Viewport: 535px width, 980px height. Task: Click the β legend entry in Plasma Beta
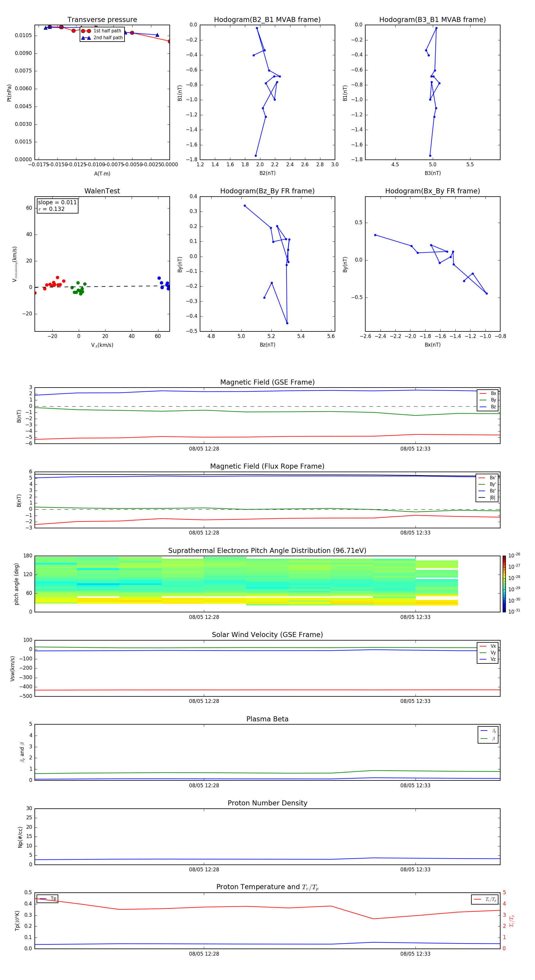488,739
